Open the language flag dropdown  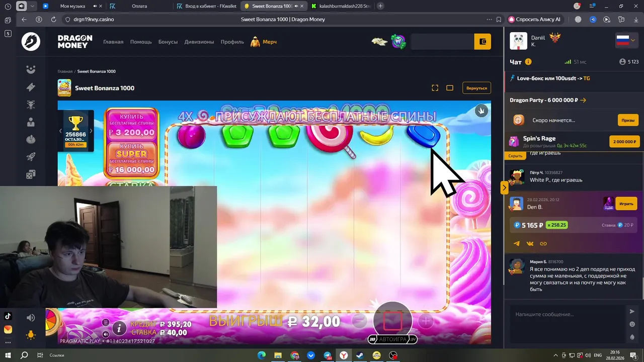coord(626,41)
